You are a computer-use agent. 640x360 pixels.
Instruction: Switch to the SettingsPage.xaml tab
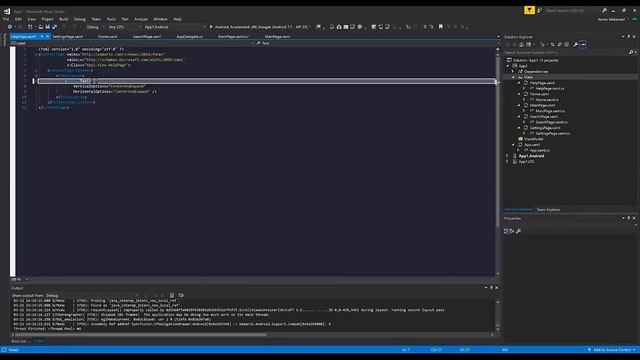(68, 37)
